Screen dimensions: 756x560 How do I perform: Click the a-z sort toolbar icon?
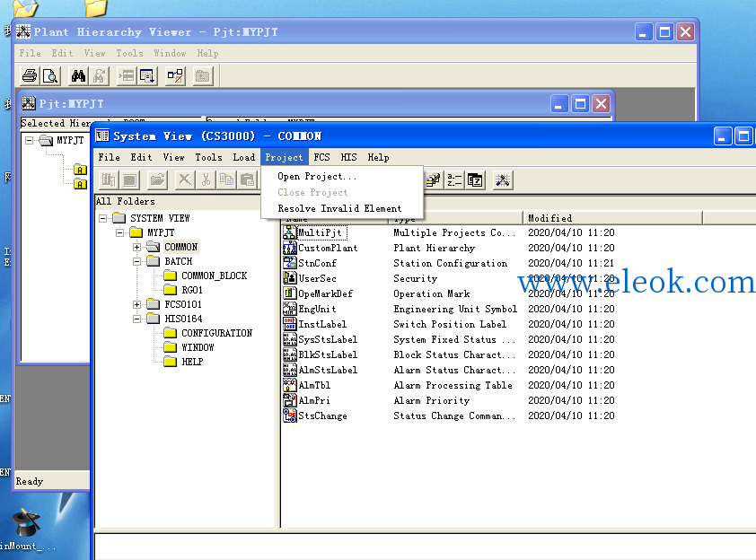pyautogui.click(x=454, y=180)
